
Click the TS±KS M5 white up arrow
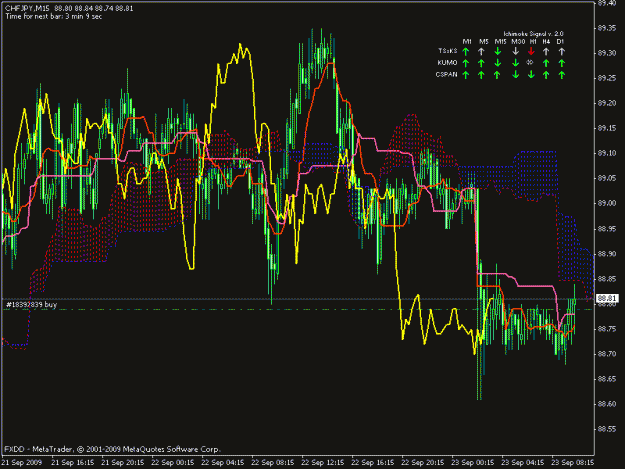point(481,51)
